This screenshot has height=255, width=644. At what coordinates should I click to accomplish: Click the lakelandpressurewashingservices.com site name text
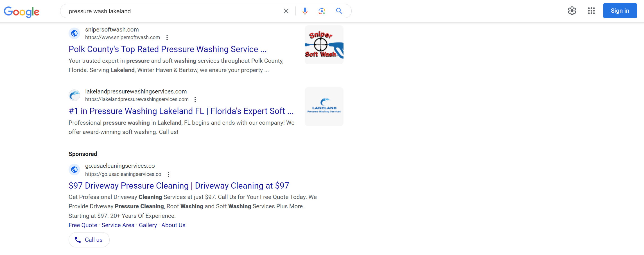pyautogui.click(x=136, y=91)
